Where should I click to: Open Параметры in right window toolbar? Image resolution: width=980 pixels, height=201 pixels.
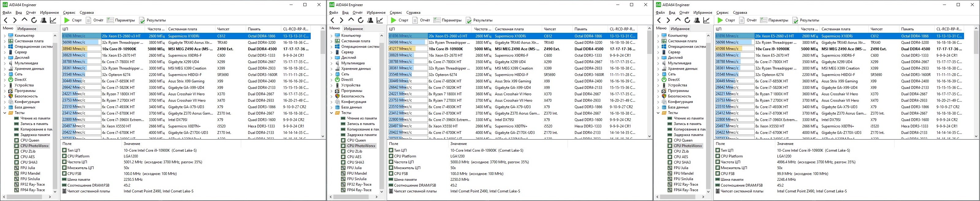click(775, 20)
